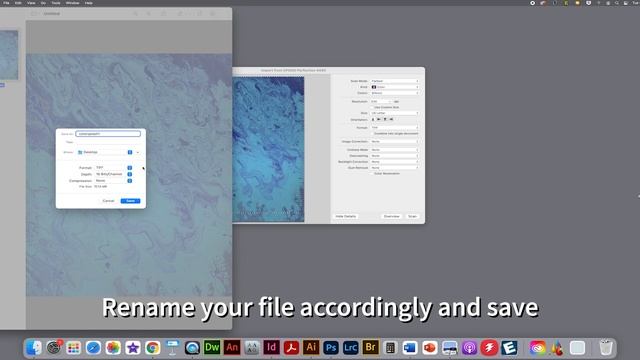This screenshot has height=360, width=640.
Task: Select the page thumbnail in Preview sidebar
Action: coord(9,55)
